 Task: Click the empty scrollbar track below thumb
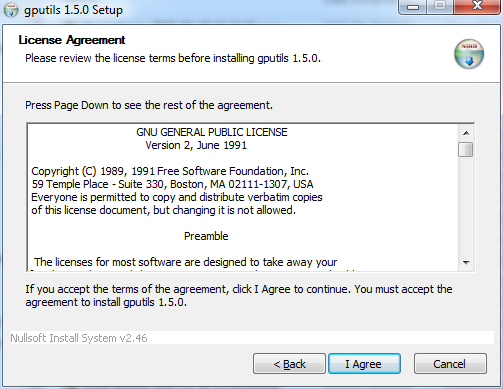click(x=466, y=206)
